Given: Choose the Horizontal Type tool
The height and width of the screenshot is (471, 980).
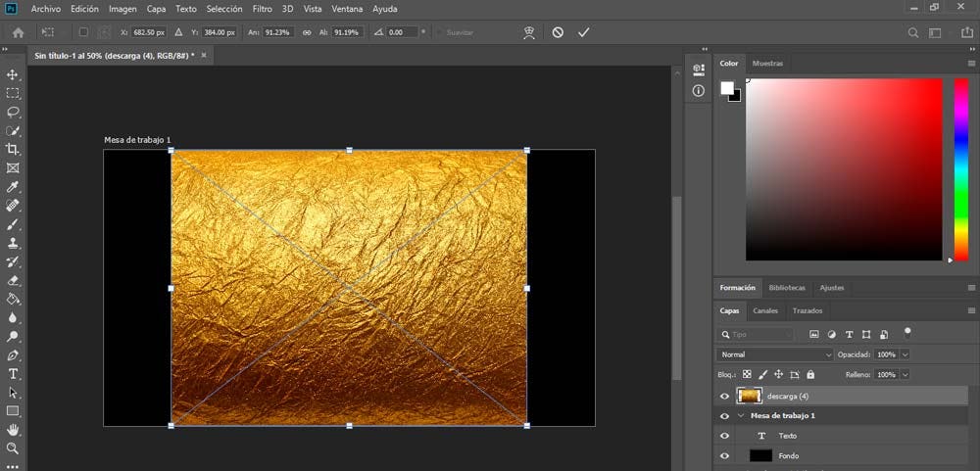Looking at the screenshot, I should (x=13, y=374).
